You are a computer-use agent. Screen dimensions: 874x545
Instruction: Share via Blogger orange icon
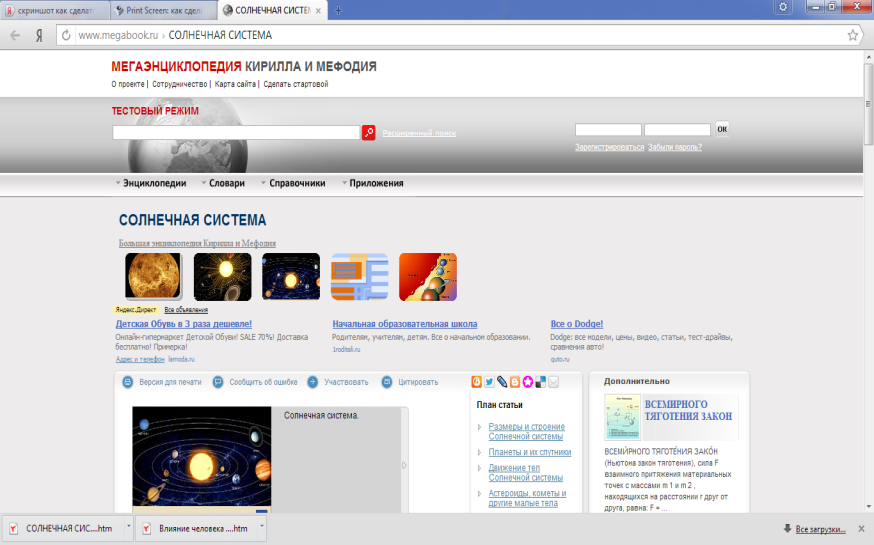coord(515,382)
